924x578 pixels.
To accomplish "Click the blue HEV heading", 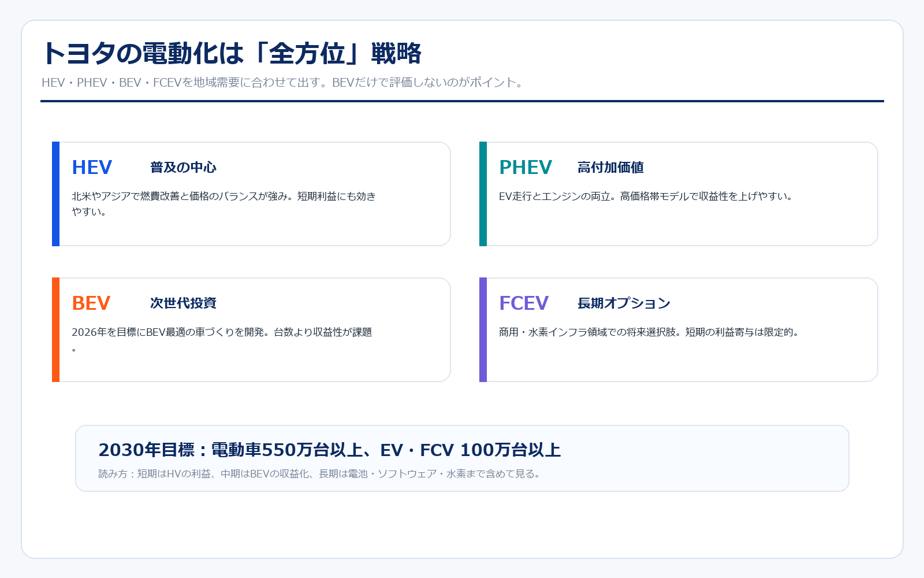I will [x=92, y=167].
